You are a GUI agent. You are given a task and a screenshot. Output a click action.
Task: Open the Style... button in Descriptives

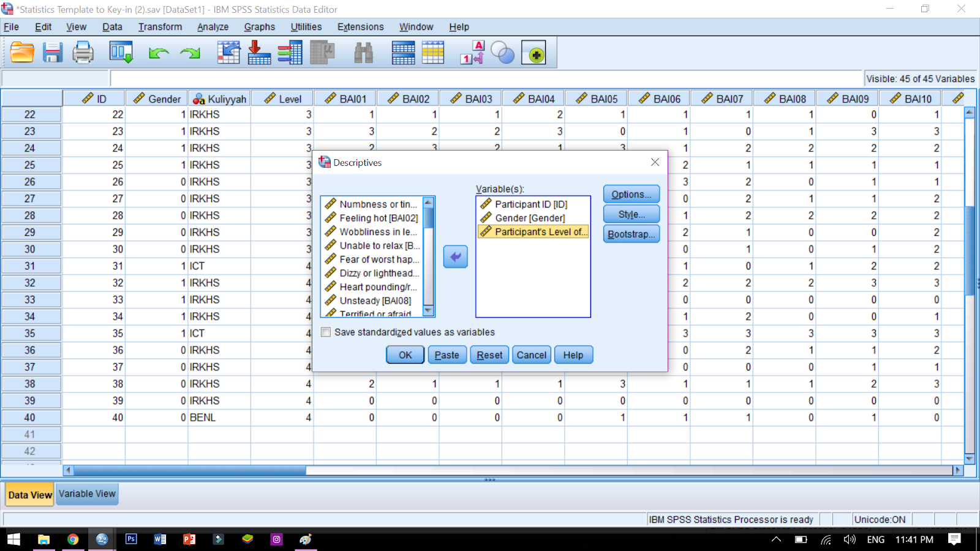[x=631, y=214]
